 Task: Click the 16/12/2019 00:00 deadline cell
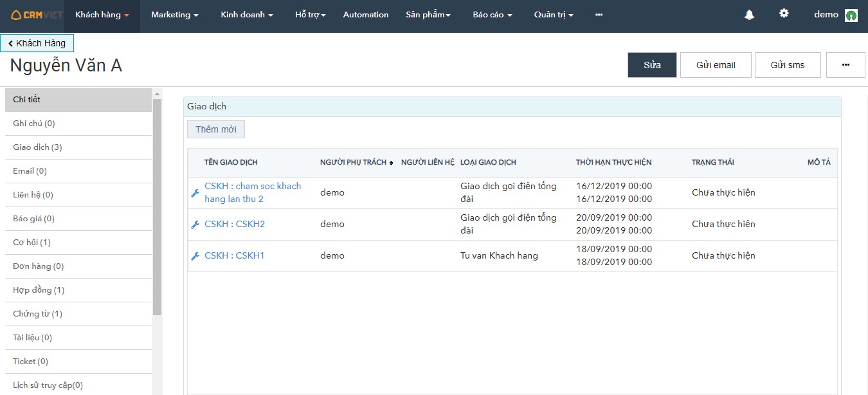pyautogui.click(x=614, y=192)
